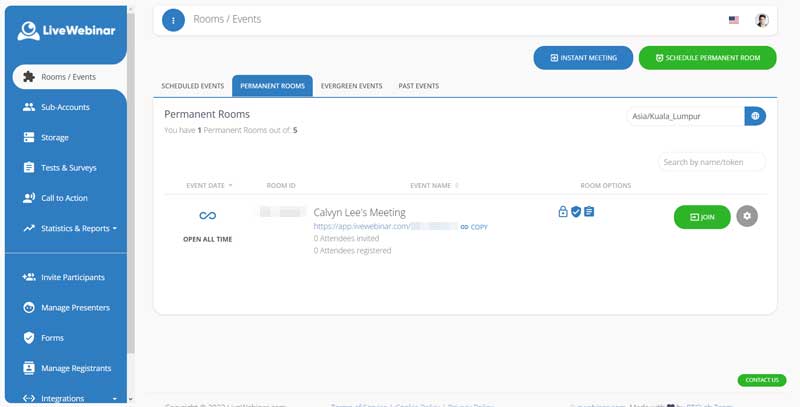Click the Sub-Accounts people icon
This screenshot has width=800, height=407.
(x=29, y=107)
